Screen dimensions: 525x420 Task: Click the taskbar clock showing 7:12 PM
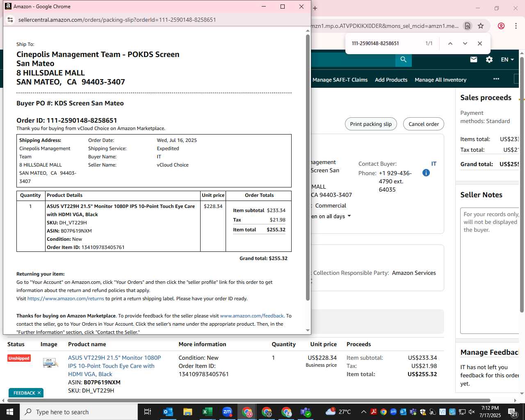490,412
